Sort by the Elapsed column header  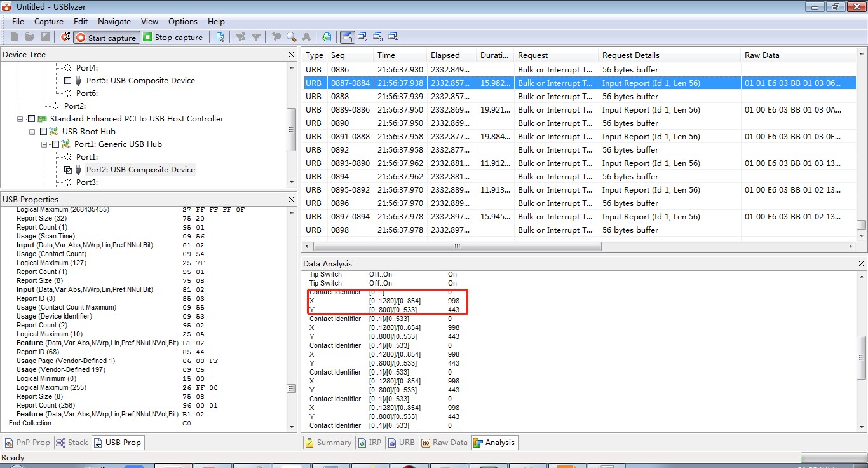point(452,55)
